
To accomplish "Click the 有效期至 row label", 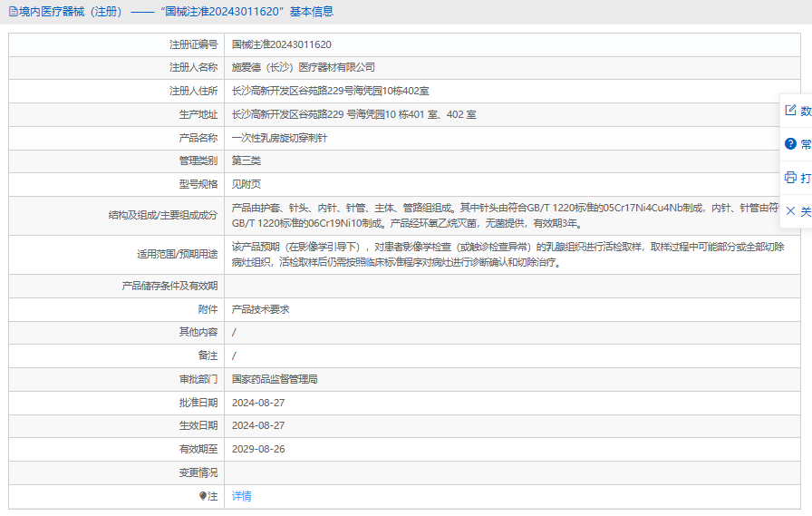I will click(x=198, y=449).
